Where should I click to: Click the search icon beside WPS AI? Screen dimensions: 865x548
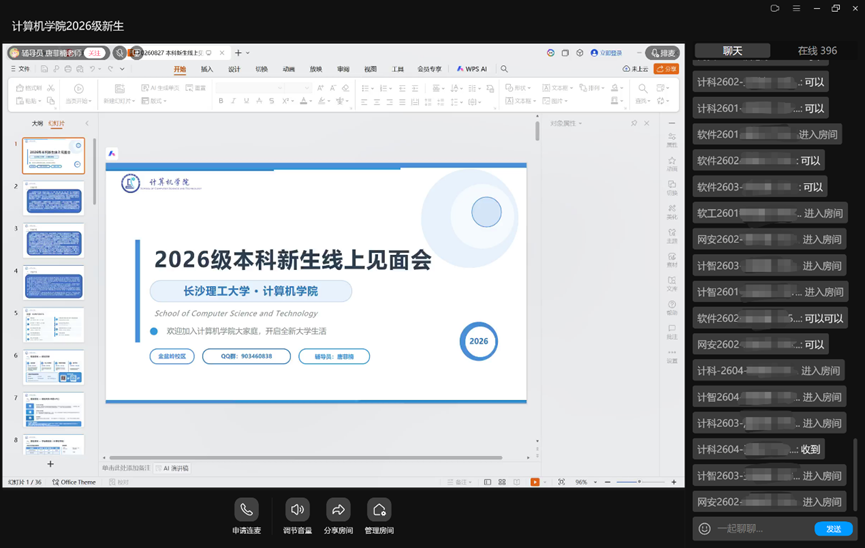[504, 69]
